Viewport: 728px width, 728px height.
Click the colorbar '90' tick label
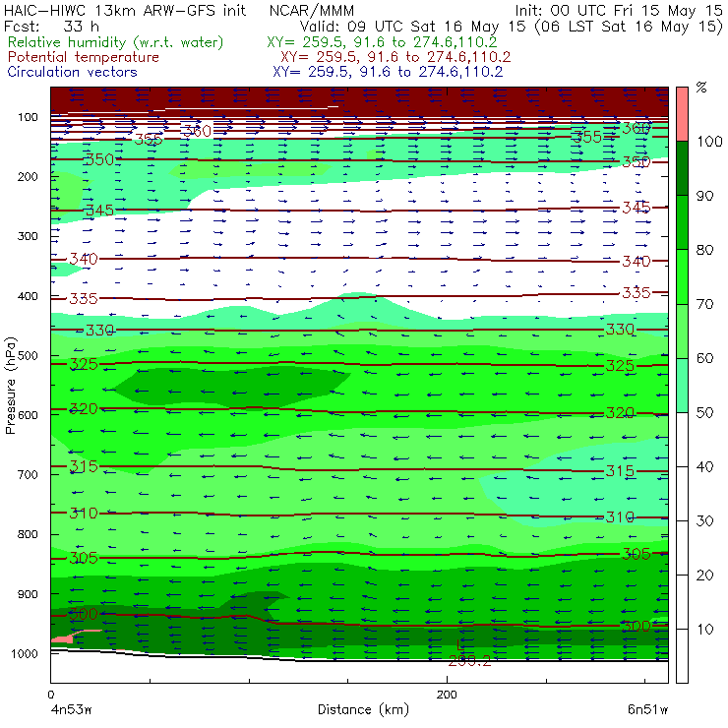click(x=704, y=196)
